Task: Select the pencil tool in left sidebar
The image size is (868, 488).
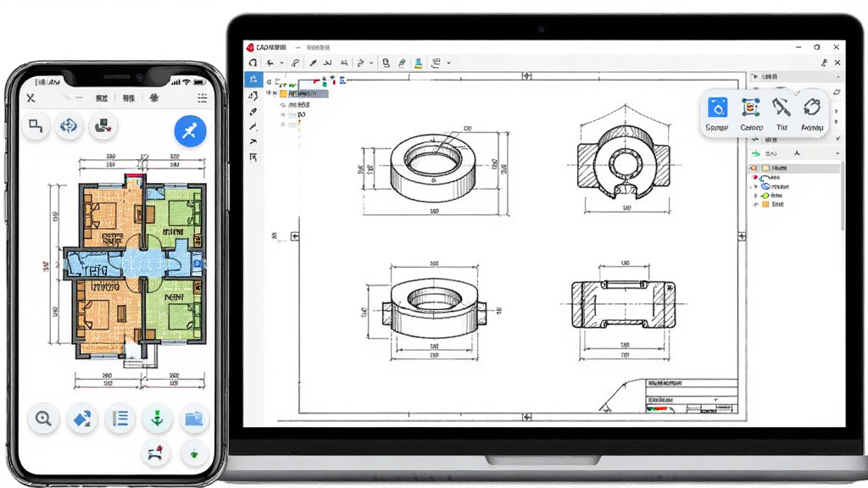Action: tap(253, 111)
